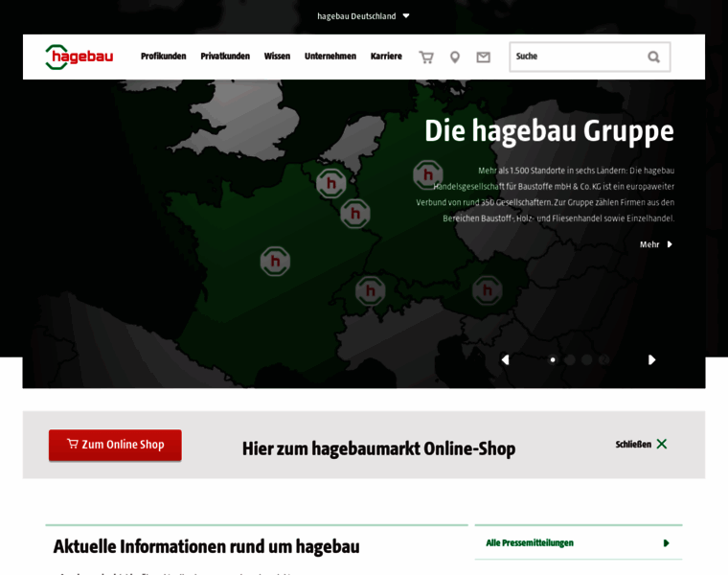The height and width of the screenshot is (575, 728).
Task: Open the Profikunden menu
Action: pyautogui.click(x=164, y=57)
